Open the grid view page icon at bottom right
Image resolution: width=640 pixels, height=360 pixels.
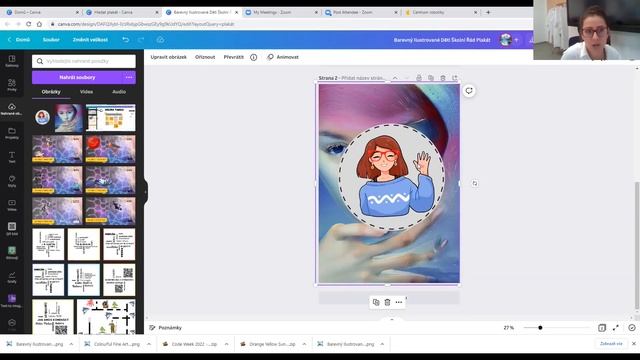click(x=602, y=328)
